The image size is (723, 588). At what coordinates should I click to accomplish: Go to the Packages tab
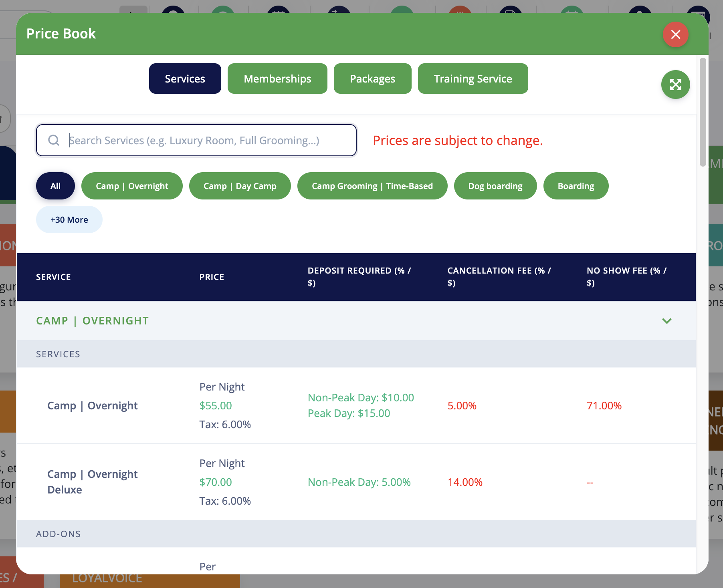point(372,79)
